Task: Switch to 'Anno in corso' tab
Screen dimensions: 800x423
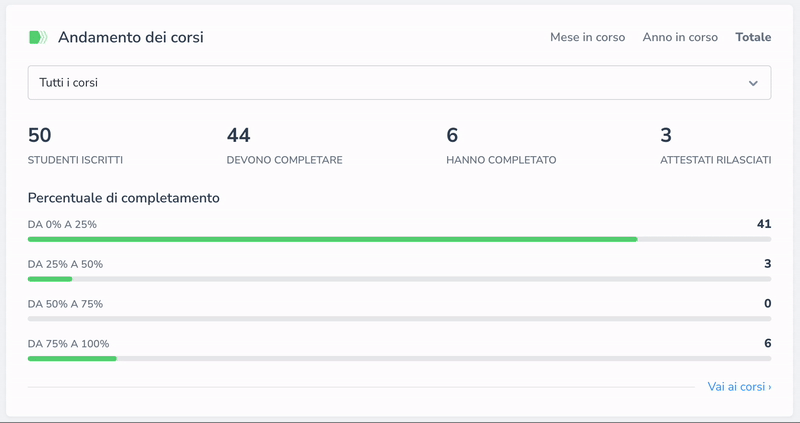Action: [680, 37]
